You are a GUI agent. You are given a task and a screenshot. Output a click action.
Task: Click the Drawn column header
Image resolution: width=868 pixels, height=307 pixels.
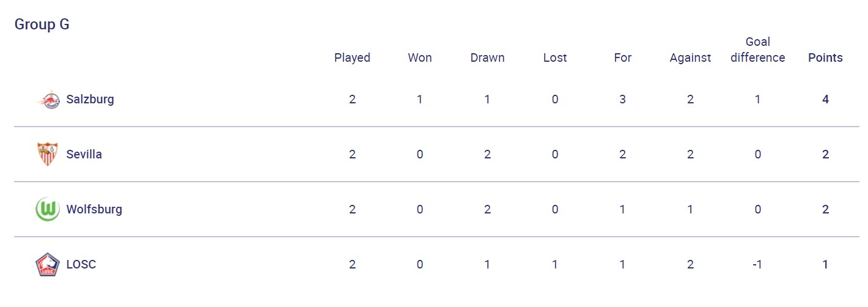487,57
